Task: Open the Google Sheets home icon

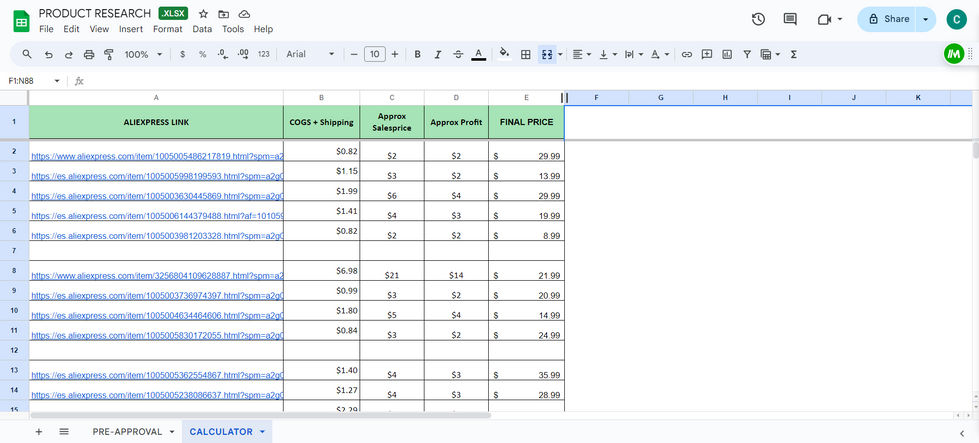Action: tap(22, 21)
